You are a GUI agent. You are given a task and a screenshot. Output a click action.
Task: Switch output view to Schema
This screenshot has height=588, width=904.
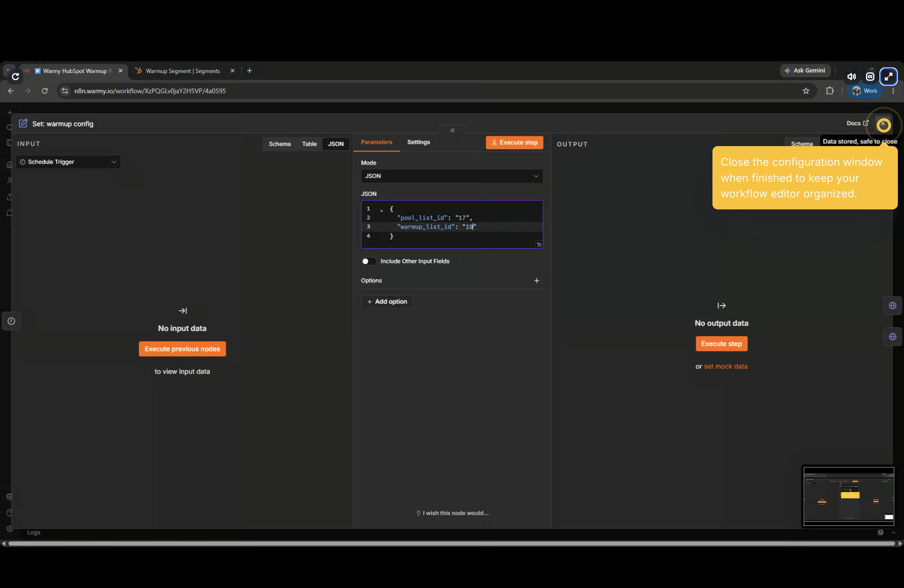[802, 144]
